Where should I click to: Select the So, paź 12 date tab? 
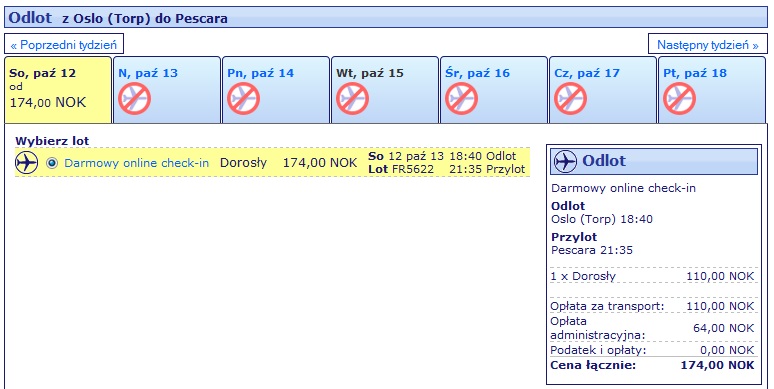pos(58,89)
